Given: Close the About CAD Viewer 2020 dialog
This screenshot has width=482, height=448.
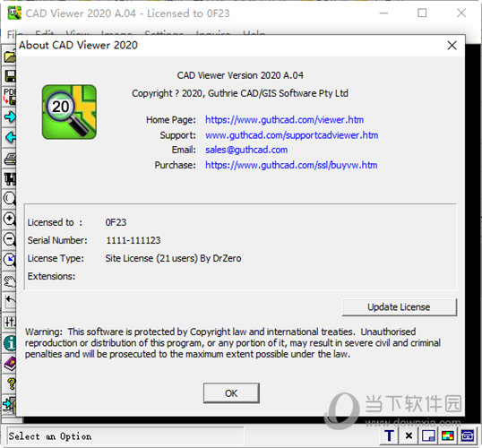Looking at the screenshot, I should click(452, 46).
